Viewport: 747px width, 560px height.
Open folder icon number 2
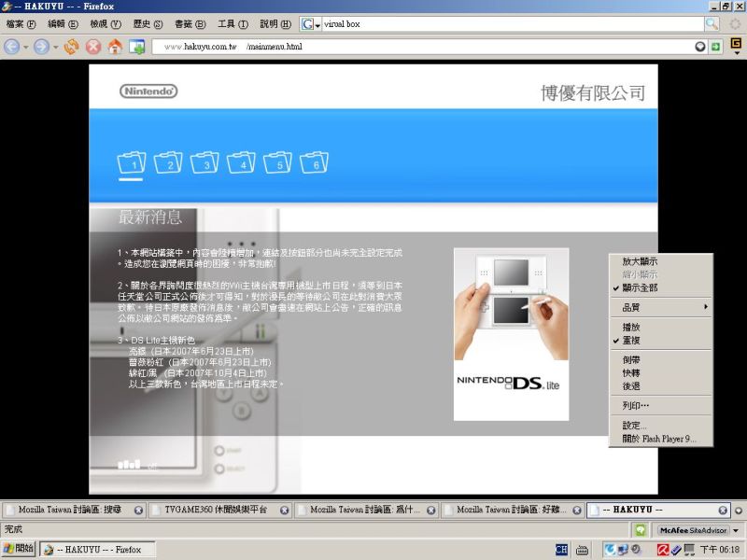(168, 162)
